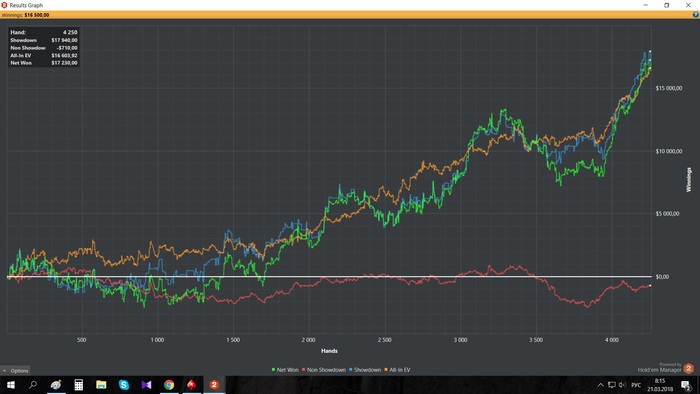Open the volume control tray icon

622,385
